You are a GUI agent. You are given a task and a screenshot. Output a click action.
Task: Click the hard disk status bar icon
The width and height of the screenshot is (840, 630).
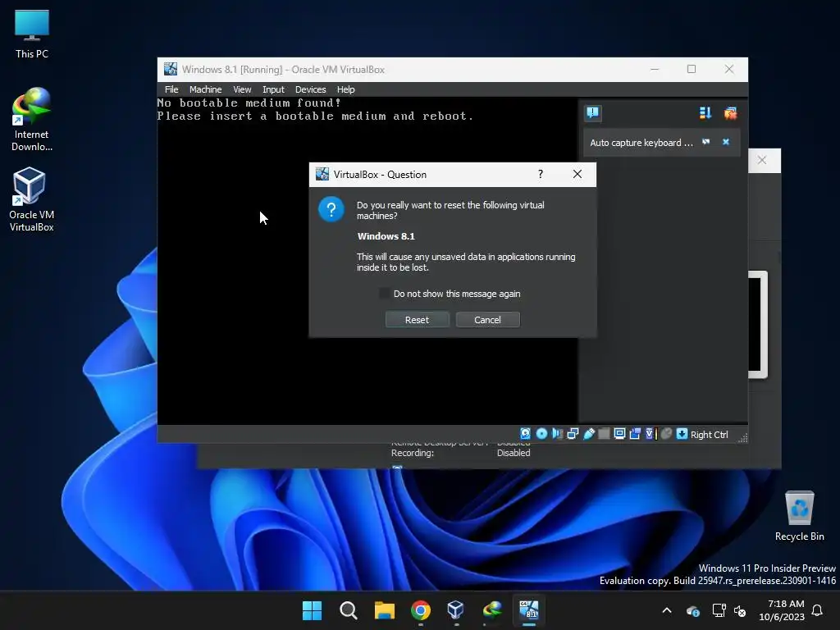(x=526, y=434)
